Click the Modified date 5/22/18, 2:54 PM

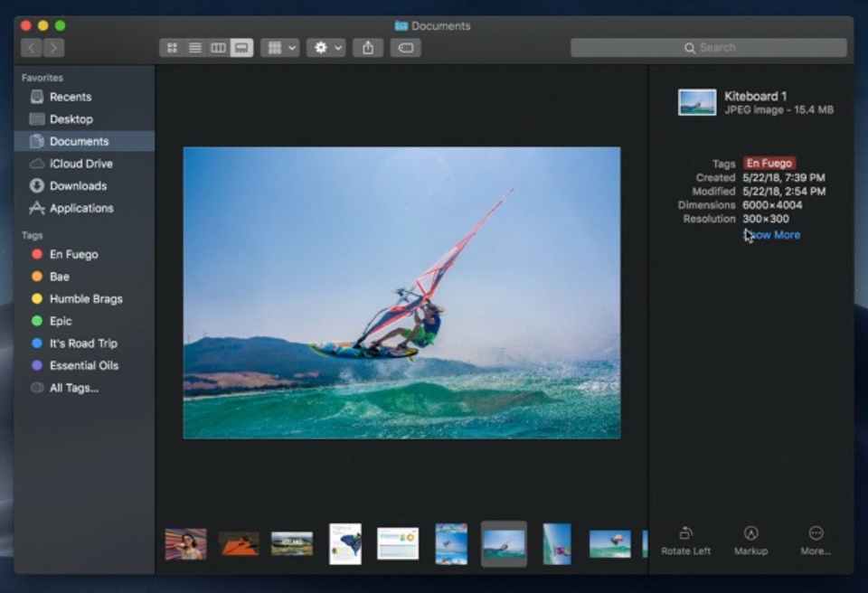coord(784,191)
